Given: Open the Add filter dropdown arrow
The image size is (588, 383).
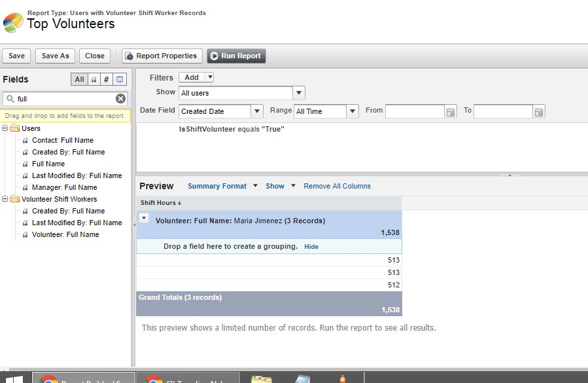Looking at the screenshot, I should tap(210, 77).
